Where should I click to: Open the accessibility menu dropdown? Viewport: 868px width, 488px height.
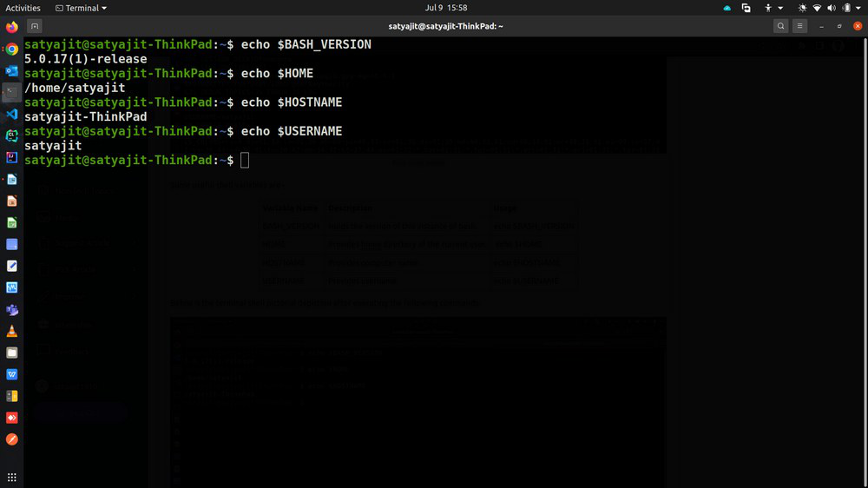[x=773, y=8]
